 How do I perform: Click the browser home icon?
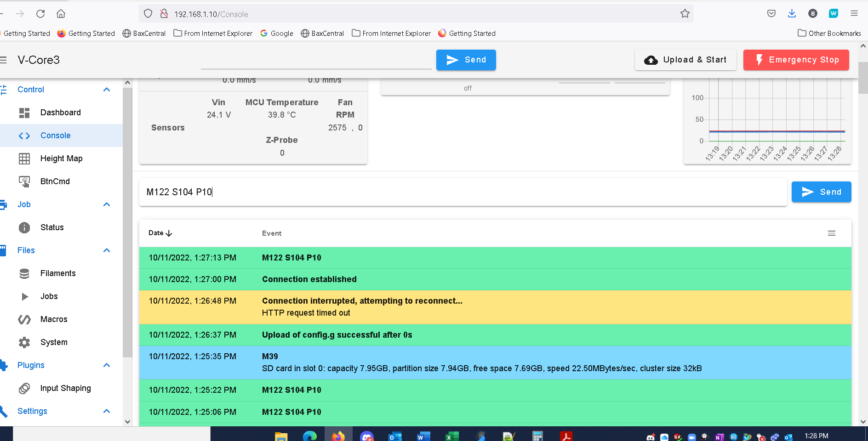point(61,14)
